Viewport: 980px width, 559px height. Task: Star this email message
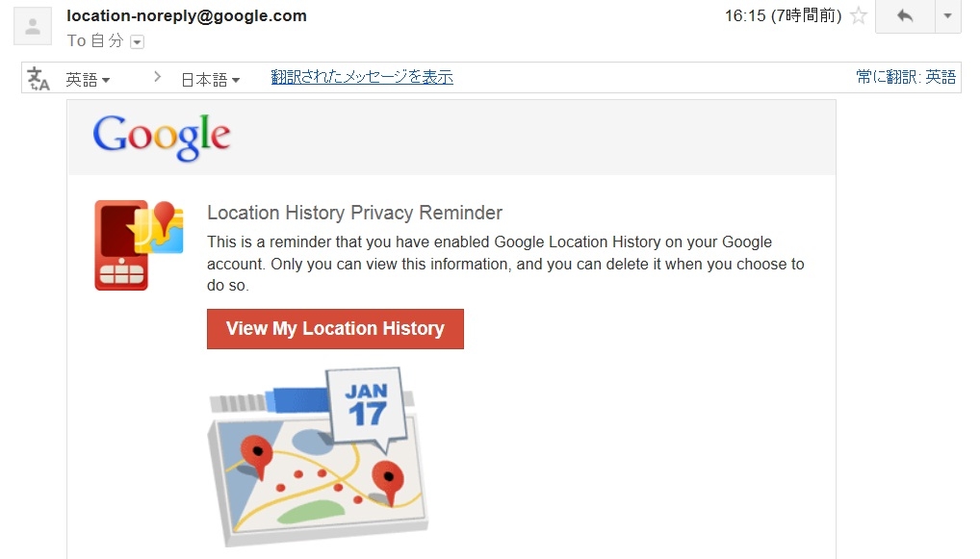[x=859, y=16]
